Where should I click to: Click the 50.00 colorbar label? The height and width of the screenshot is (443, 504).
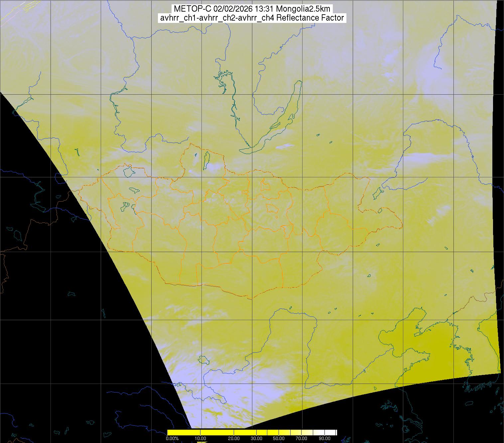279,438
